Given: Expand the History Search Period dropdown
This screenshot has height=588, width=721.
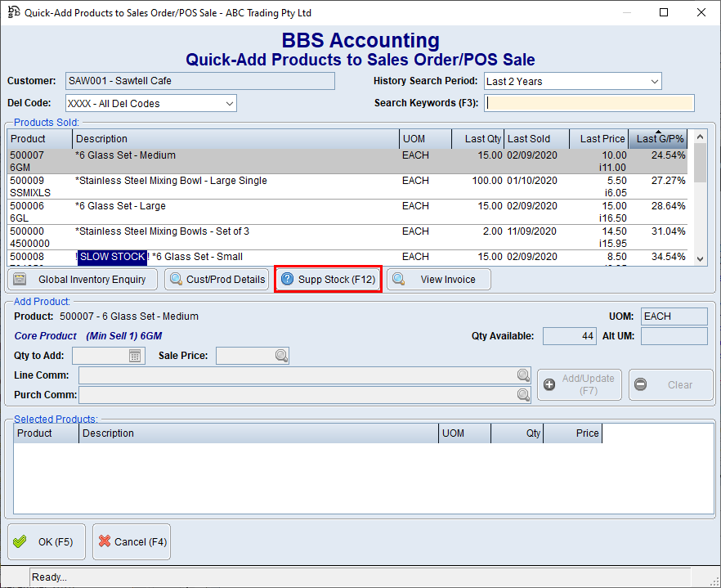Looking at the screenshot, I should point(654,82).
